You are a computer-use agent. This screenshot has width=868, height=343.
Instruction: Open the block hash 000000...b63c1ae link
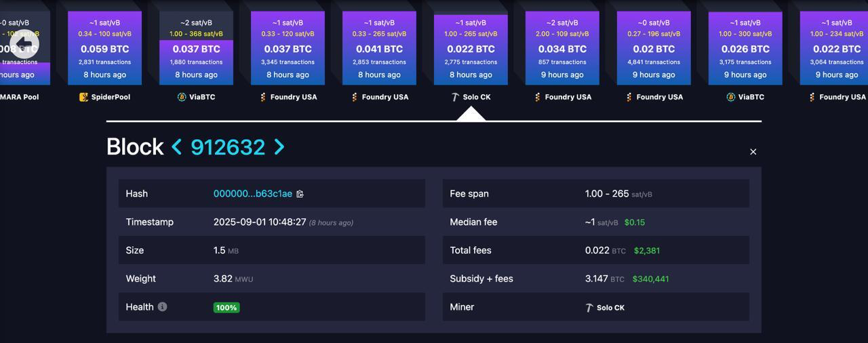252,194
